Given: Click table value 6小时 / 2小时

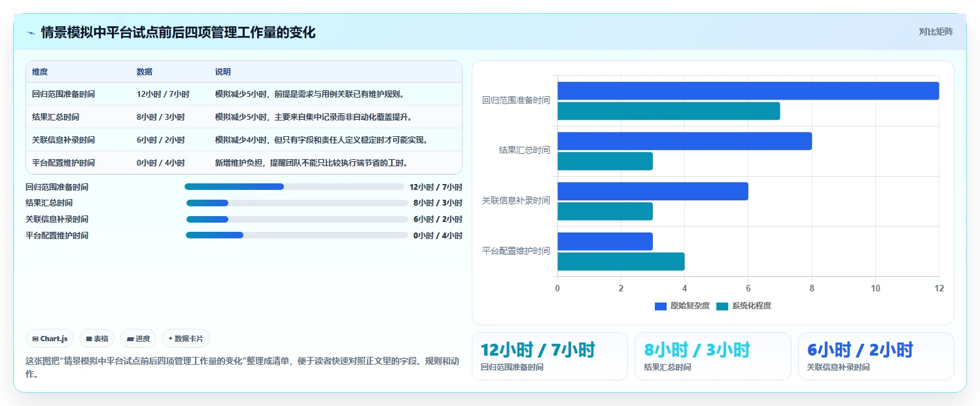Looking at the screenshot, I should pos(161,140).
